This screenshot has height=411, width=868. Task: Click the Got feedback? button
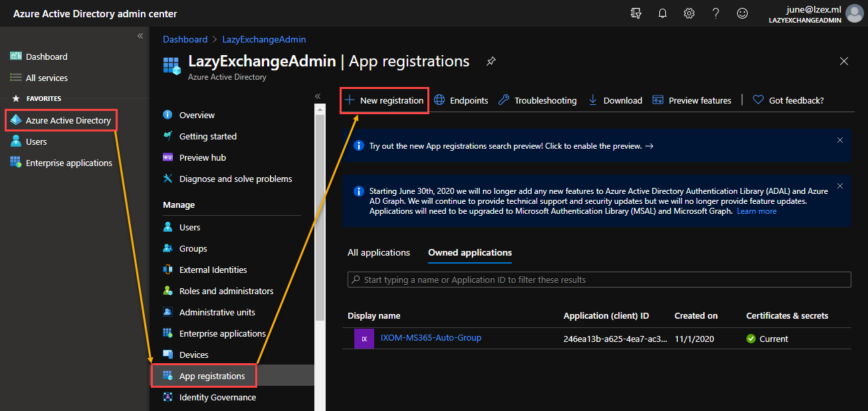788,100
